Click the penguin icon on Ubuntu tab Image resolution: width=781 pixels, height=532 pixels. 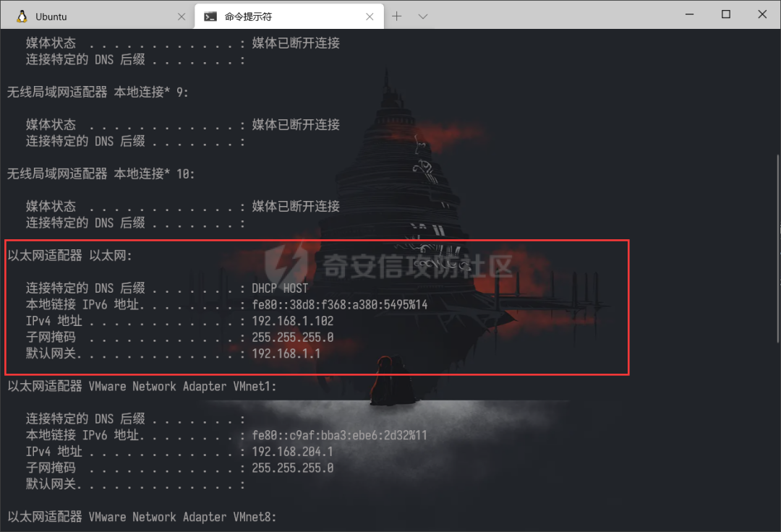pyautogui.click(x=22, y=17)
